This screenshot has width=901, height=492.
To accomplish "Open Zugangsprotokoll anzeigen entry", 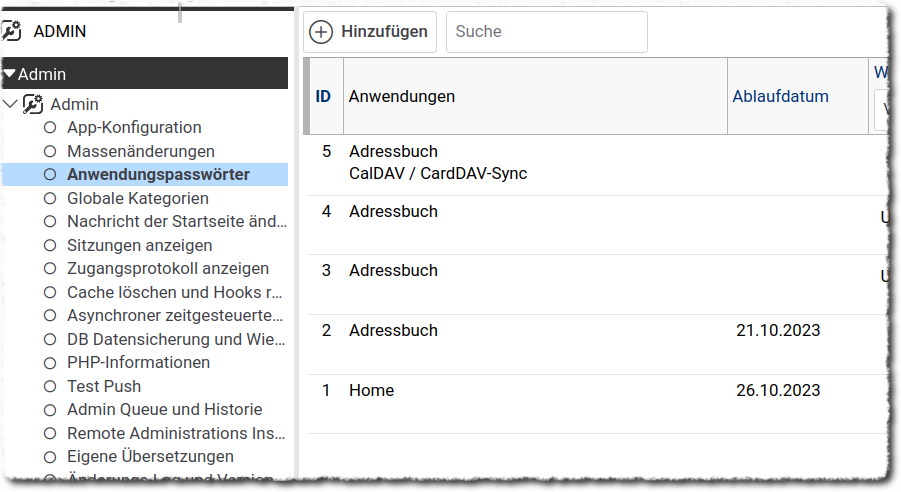I will (x=167, y=268).
